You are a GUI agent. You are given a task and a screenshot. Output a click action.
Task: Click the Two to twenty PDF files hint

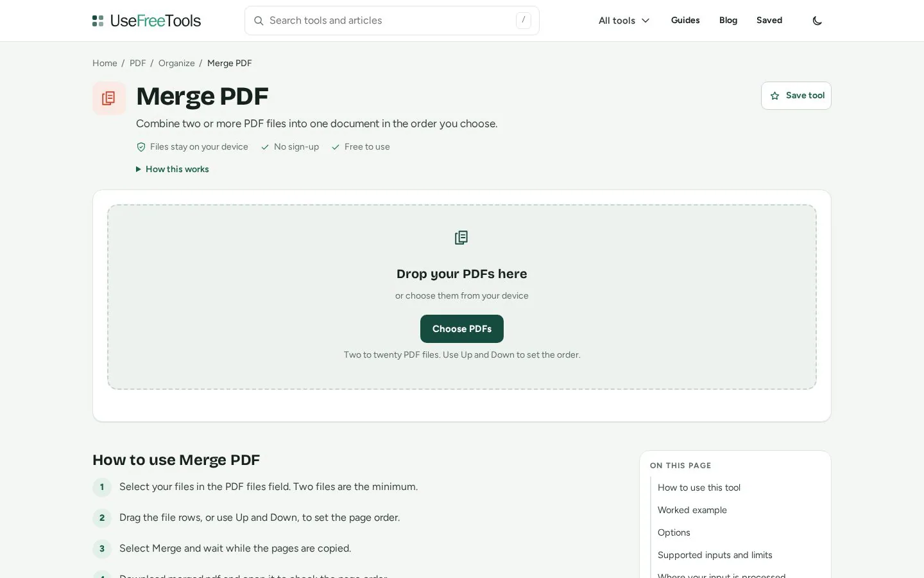click(x=462, y=355)
